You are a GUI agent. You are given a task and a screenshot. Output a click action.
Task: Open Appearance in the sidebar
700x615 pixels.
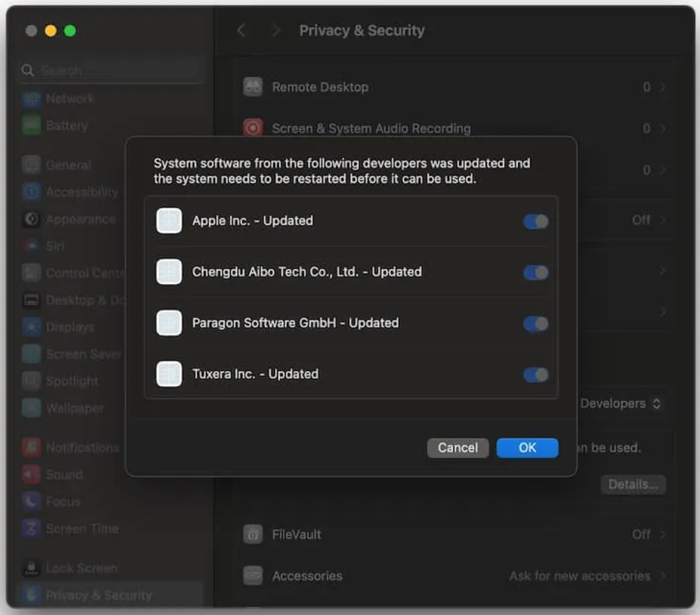tap(69, 219)
